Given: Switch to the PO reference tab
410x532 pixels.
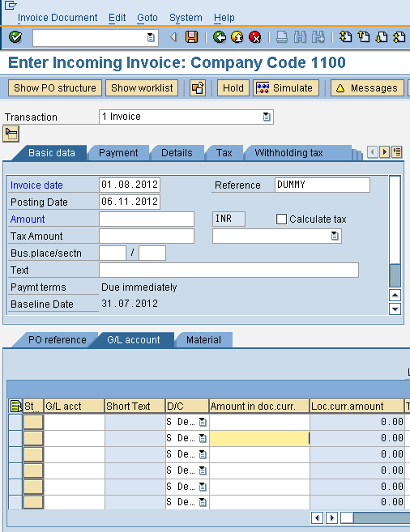Looking at the screenshot, I should pyautogui.click(x=57, y=340).
